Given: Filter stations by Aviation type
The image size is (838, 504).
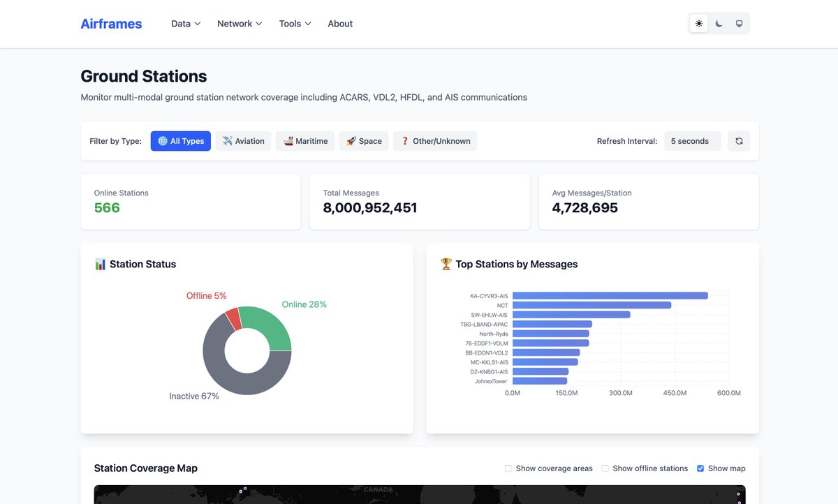Looking at the screenshot, I should click(243, 141).
